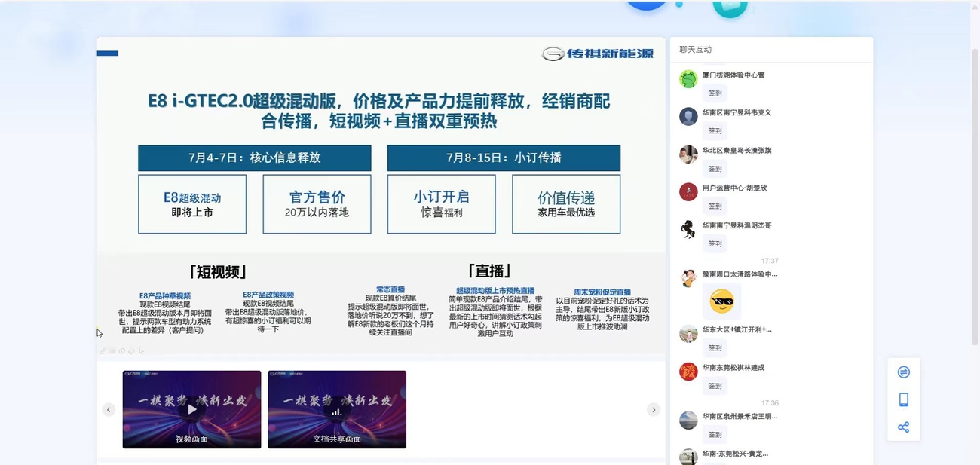The width and height of the screenshot is (980, 465).
Task: Click avatar of 华北区秦皇岛长漆张旗
Action: 688,154
